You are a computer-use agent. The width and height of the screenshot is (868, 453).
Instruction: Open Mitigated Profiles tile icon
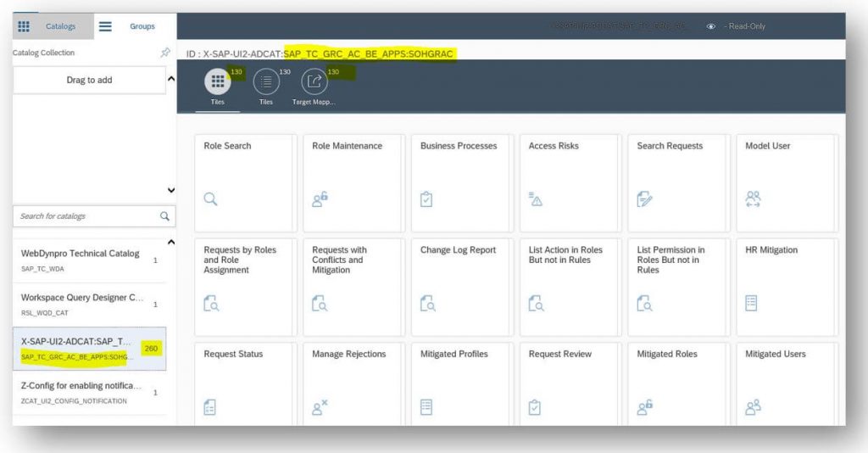pos(426,407)
